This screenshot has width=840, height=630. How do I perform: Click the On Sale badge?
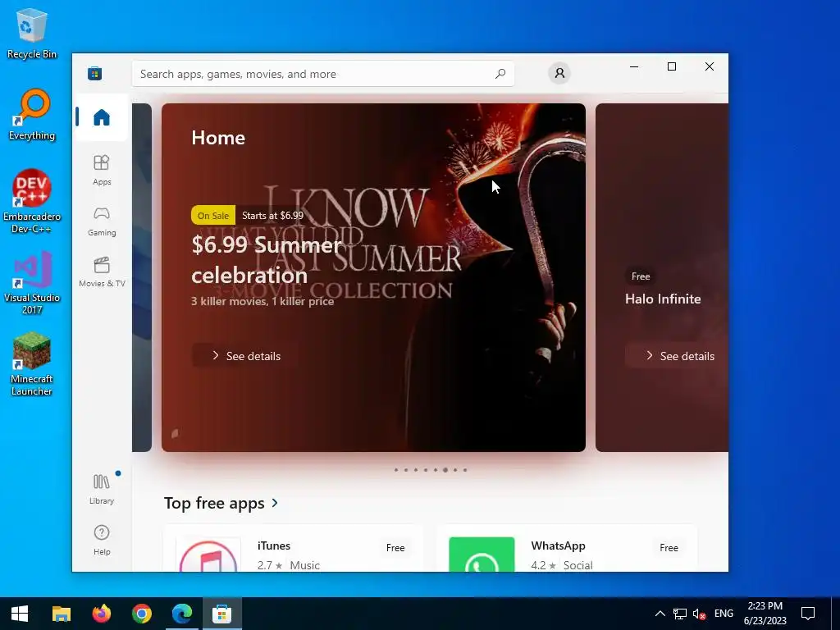point(213,216)
